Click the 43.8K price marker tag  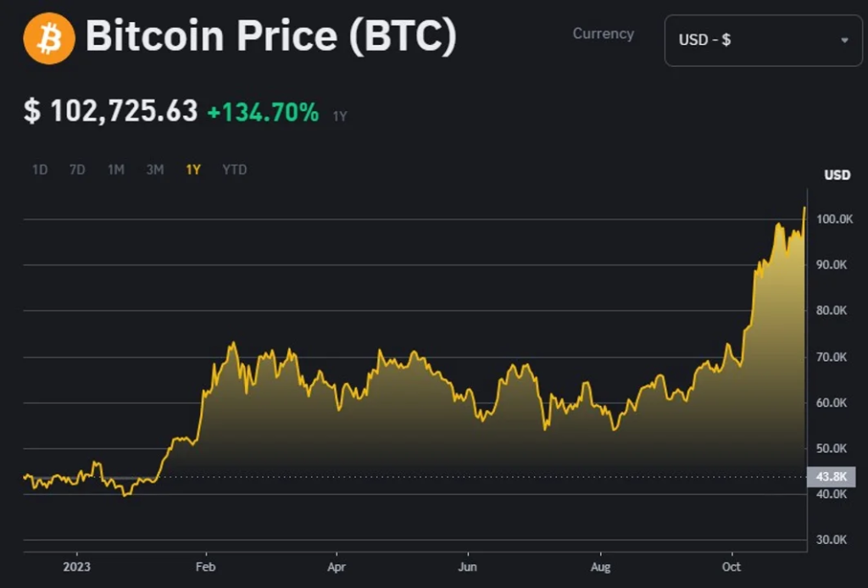(x=832, y=476)
